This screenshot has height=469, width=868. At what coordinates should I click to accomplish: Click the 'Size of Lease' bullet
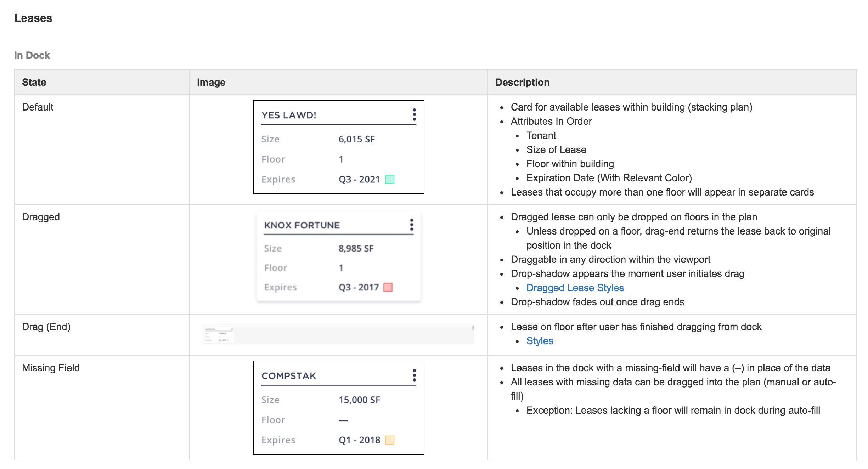[x=556, y=149]
